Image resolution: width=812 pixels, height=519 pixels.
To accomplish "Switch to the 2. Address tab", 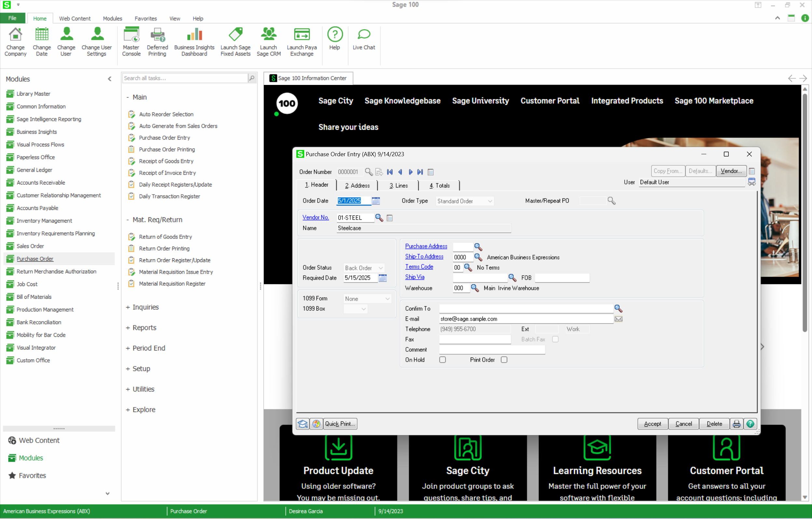I will point(357,185).
